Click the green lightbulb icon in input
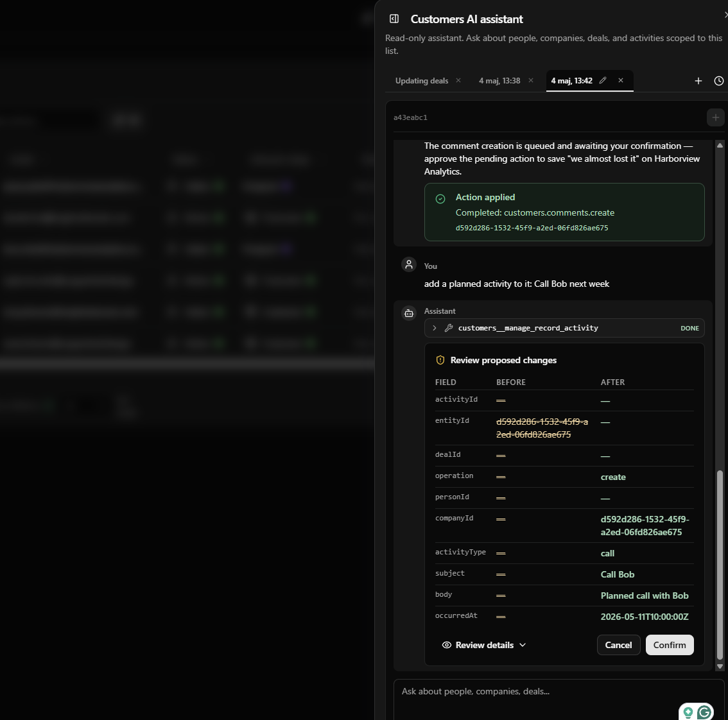The image size is (728, 720). coord(688,712)
